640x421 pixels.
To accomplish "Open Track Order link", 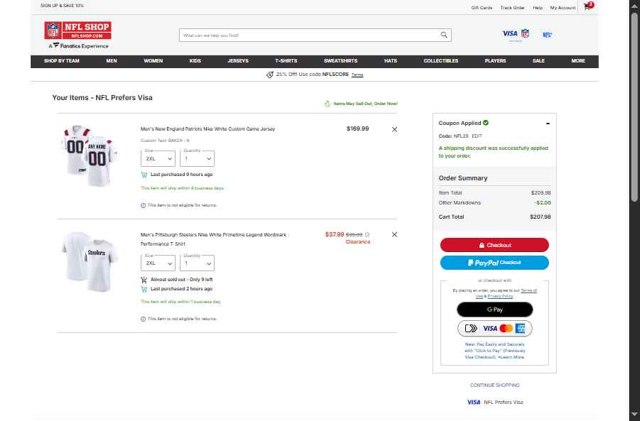I will point(512,8).
